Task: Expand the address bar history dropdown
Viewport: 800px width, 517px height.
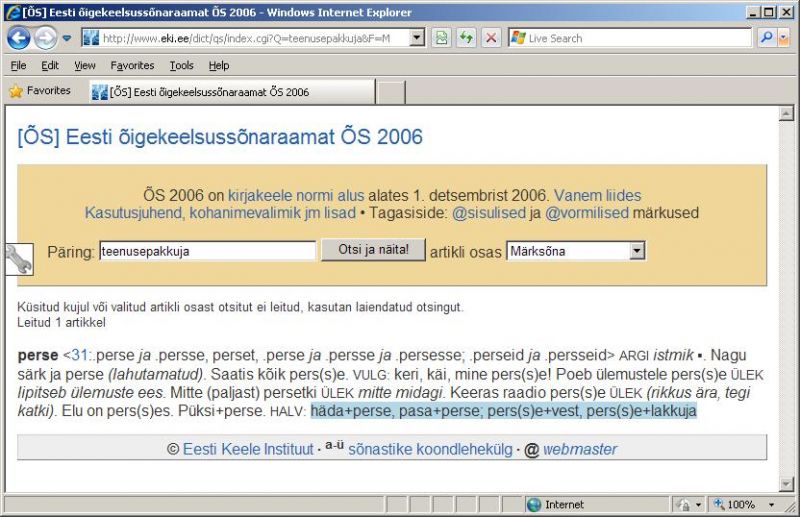Action: 417,38
